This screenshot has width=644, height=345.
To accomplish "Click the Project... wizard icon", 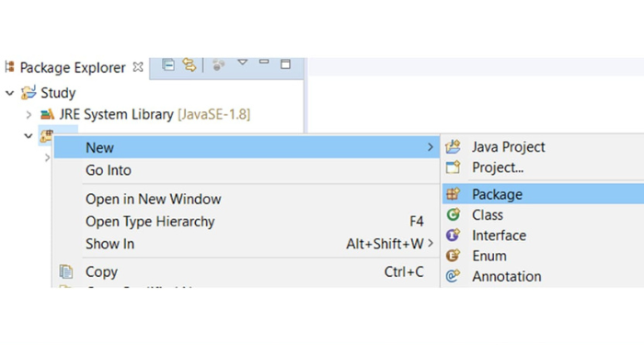I will click(x=453, y=167).
